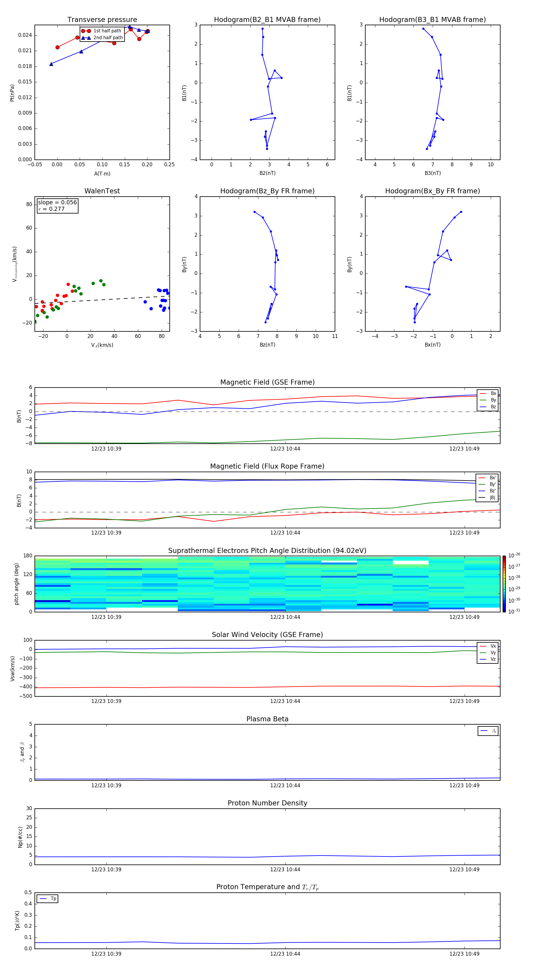
Task: Click 'Magnetic Field (GSE Frame)' title
Action: point(267,382)
